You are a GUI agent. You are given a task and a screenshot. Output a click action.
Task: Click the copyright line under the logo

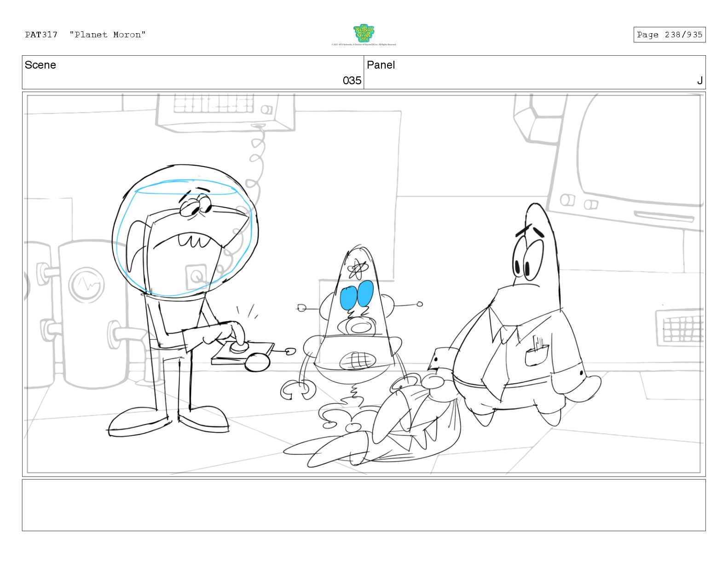click(364, 45)
